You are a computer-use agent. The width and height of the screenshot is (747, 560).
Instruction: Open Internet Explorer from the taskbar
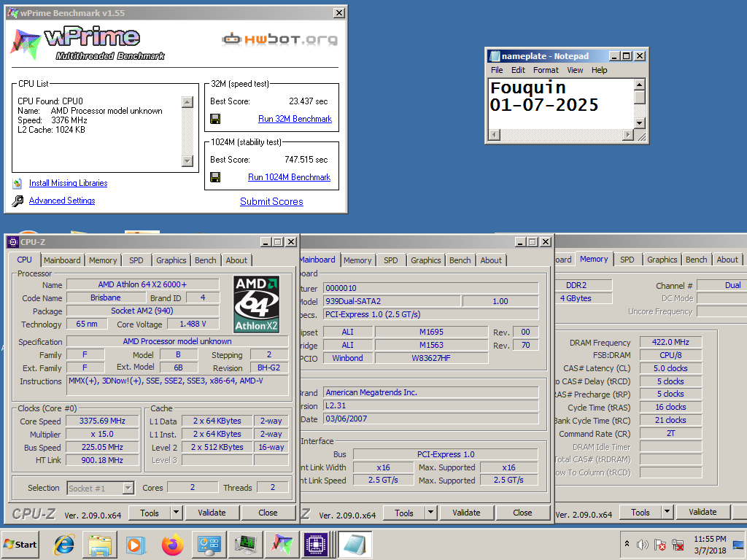tap(64, 544)
